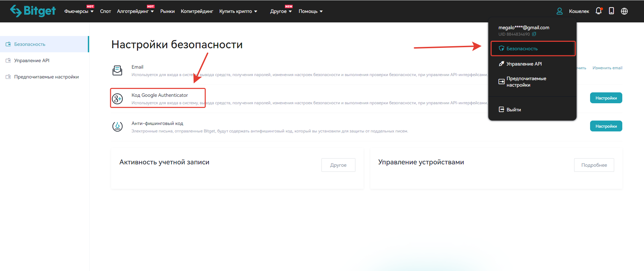The height and width of the screenshot is (271, 644).
Task: Open the user profile icon
Action: tap(560, 11)
